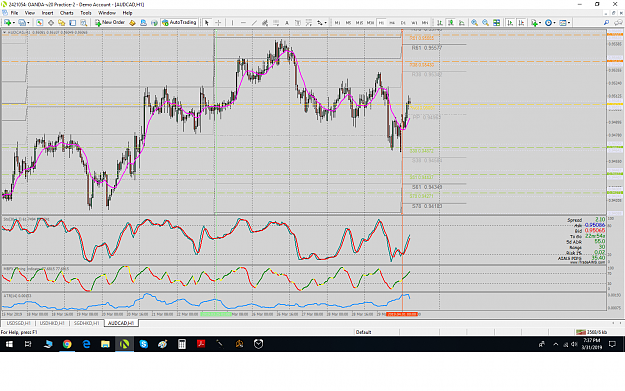The width and height of the screenshot is (625, 391).
Task: Switch chart to Bar Chart icon
Action: [x=440, y=23]
